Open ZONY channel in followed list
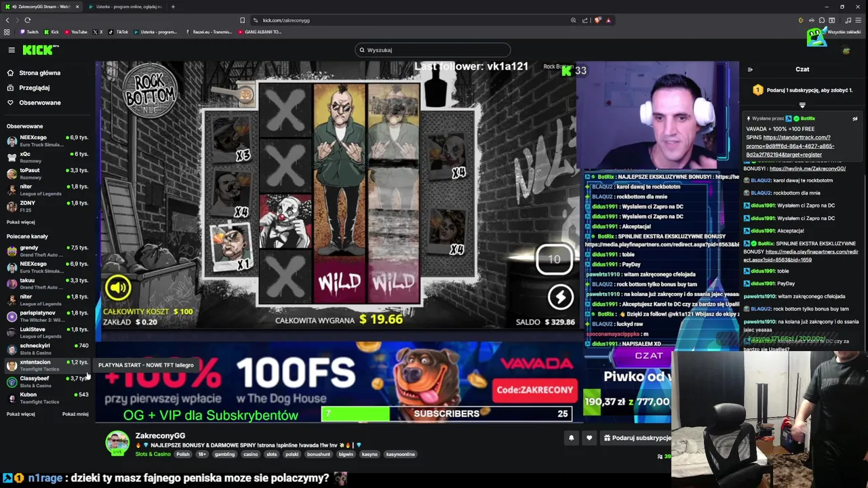868x488 pixels. [x=47, y=205]
